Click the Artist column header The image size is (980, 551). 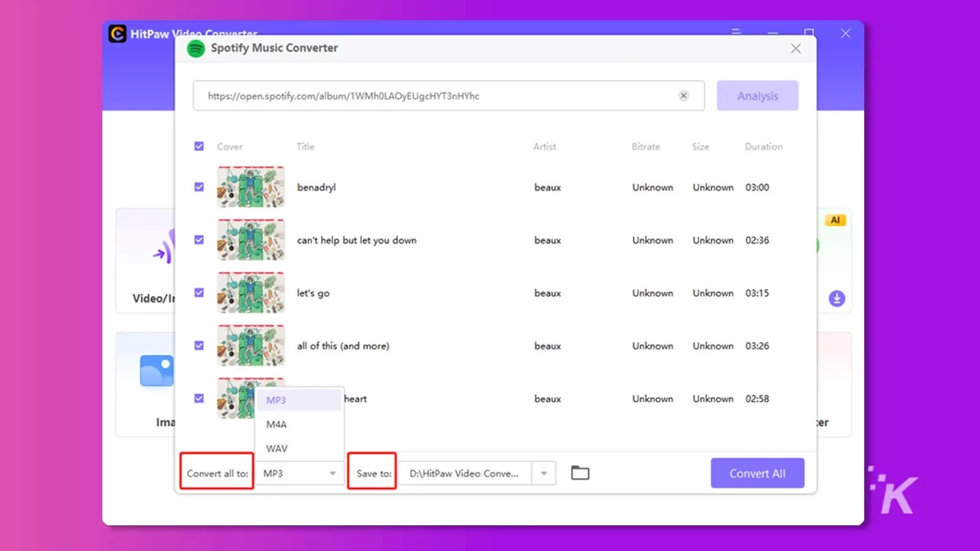coord(545,146)
